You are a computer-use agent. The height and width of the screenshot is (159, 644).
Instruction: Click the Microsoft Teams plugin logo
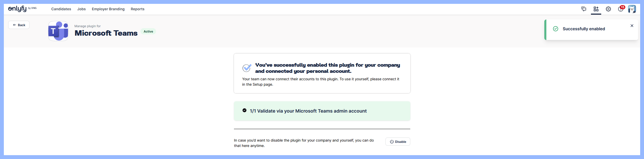pyautogui.click(x=58, y=31)
